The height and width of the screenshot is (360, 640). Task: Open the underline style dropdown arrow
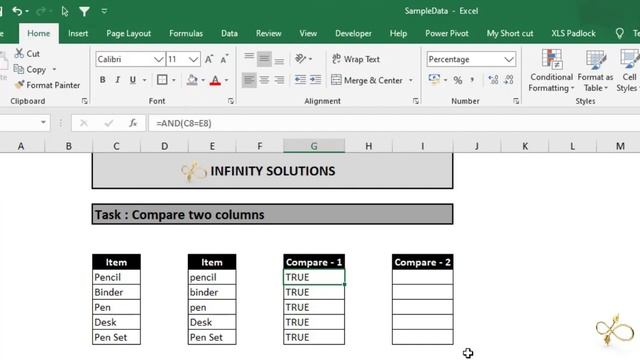[x=144, y=80]
